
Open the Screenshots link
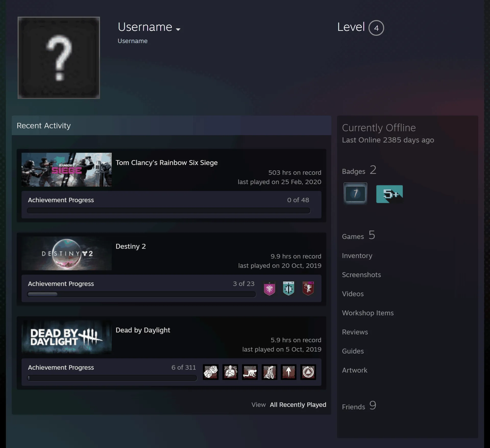click(x=361, y=275)
